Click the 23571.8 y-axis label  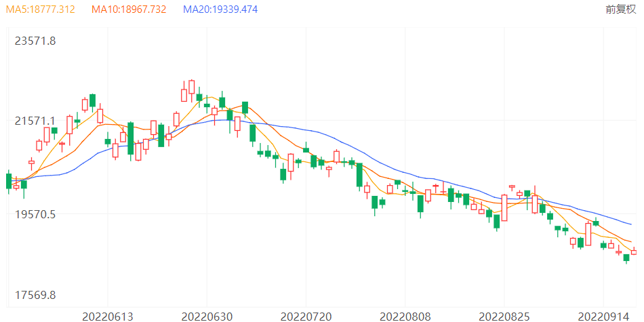coord(35,41)
